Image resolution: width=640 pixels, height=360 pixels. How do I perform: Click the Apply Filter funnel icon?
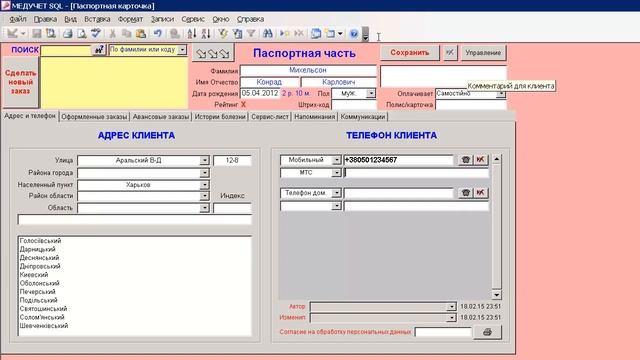click(251, 33)
